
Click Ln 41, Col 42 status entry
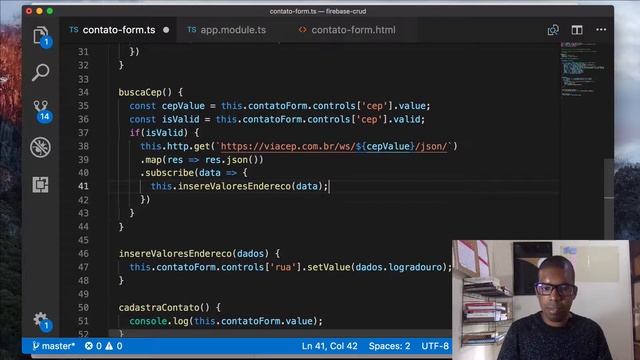coord(329,346)
